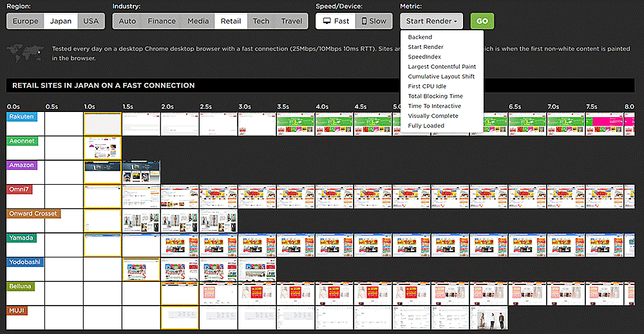Filter by Finance industry
This screenshot has height=334, width=644.
point(162,21)
